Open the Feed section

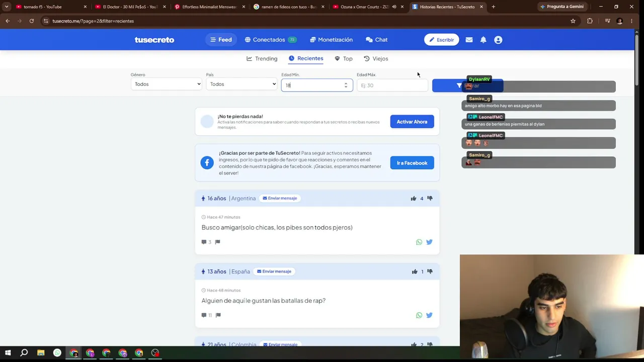221,40
